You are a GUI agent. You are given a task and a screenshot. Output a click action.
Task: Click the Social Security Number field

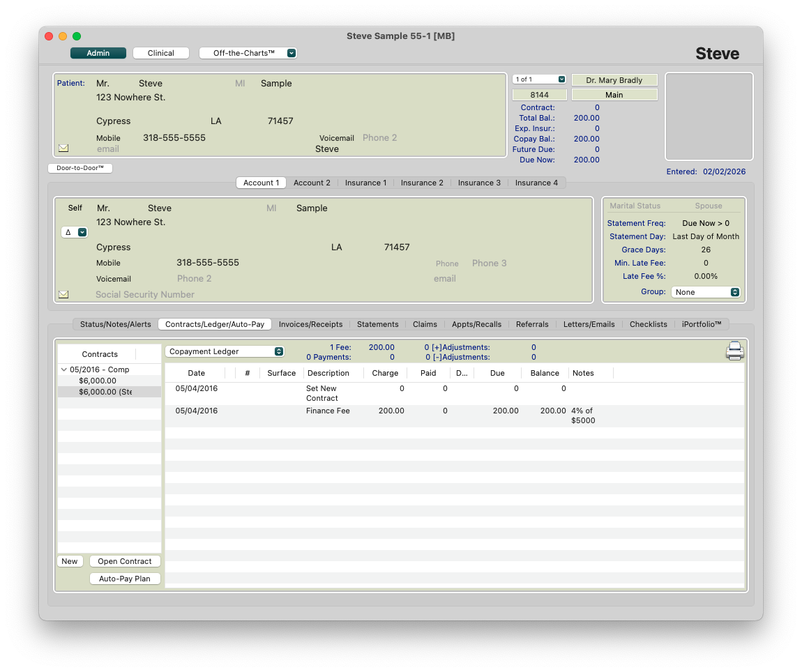point(145,295)
